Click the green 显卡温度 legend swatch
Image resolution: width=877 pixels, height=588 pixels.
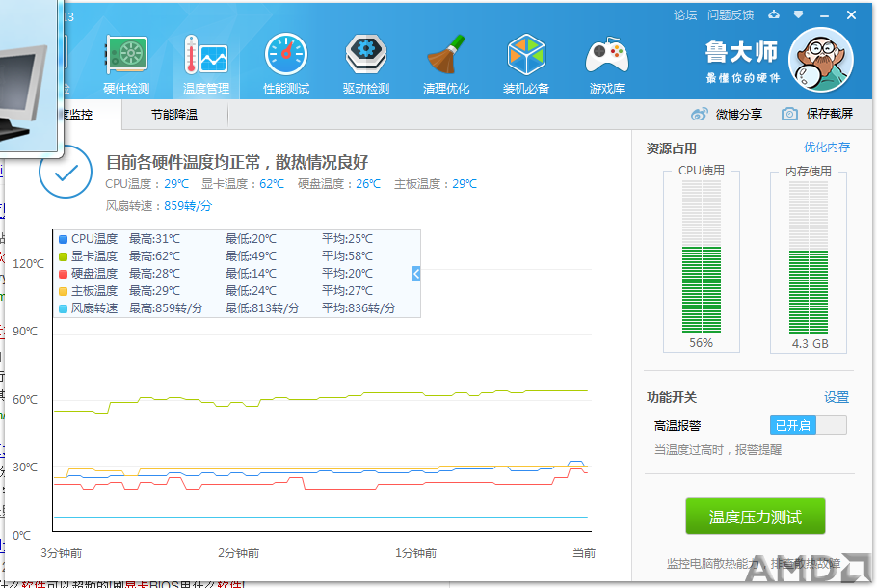(64, 256)
